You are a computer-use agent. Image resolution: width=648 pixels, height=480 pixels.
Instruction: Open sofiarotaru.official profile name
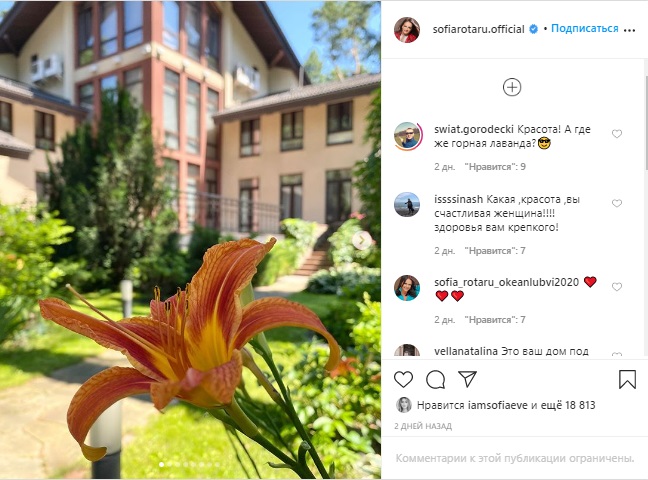point(478,29)
